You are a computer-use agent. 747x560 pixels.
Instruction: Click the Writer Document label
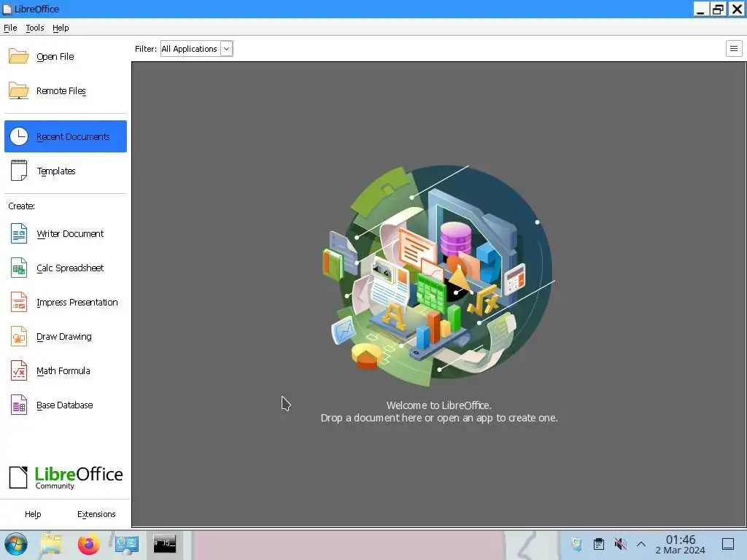(70, 234)
